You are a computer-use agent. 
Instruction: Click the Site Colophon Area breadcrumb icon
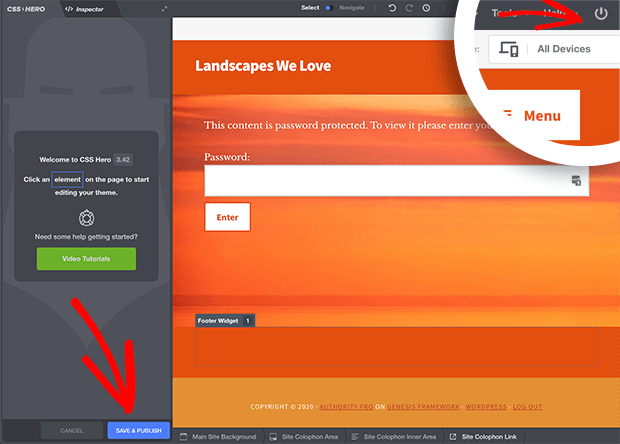click(x=273, y=437)
